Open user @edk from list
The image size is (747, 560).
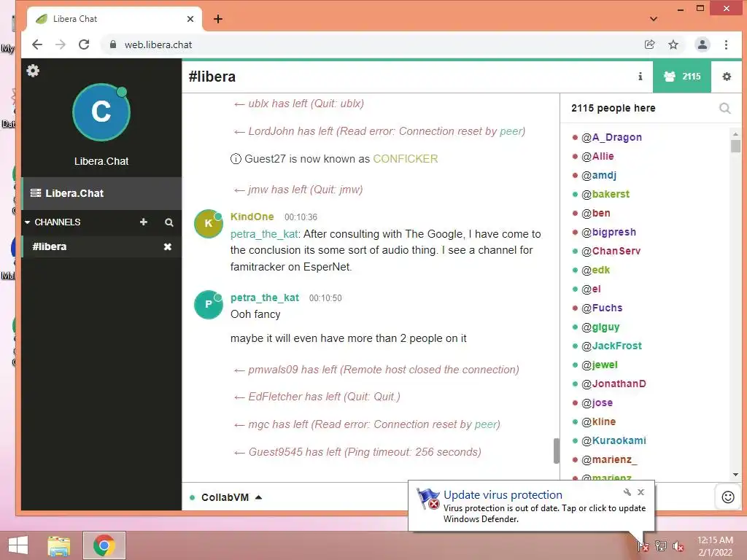[x=595, y=270]
